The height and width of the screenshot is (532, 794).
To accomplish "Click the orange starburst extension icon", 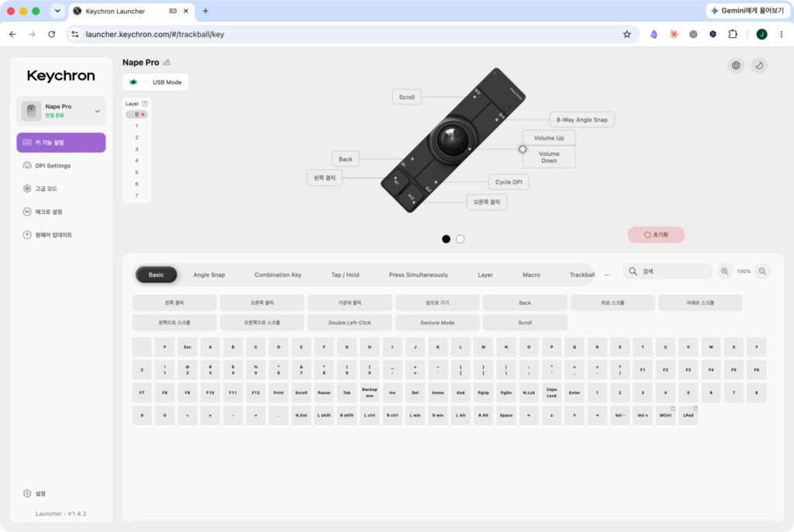I will point(674,34).
